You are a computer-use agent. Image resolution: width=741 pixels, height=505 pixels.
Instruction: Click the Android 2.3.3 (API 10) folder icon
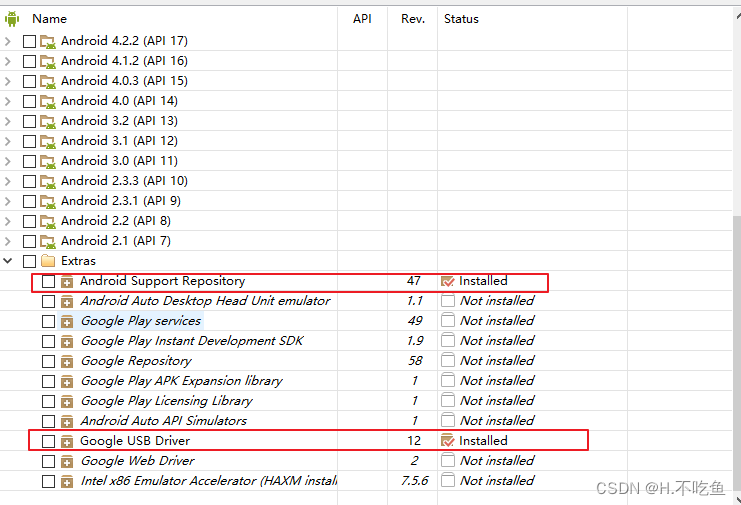coord(48,181)
